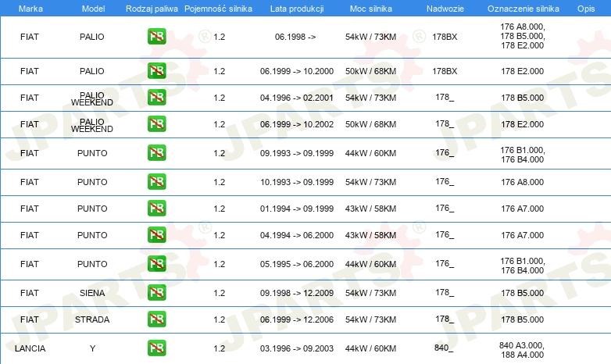611x364 pixels.
Task: Click the date 06.1998 -> cell
Action: [295, 37]
